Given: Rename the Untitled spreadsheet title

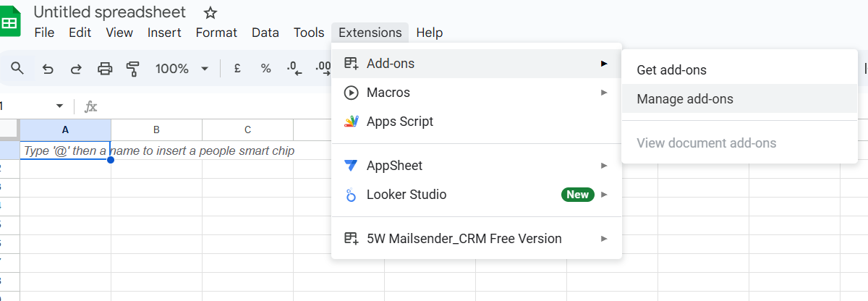Looking at the screenshot, I should (x=110, y=12).
